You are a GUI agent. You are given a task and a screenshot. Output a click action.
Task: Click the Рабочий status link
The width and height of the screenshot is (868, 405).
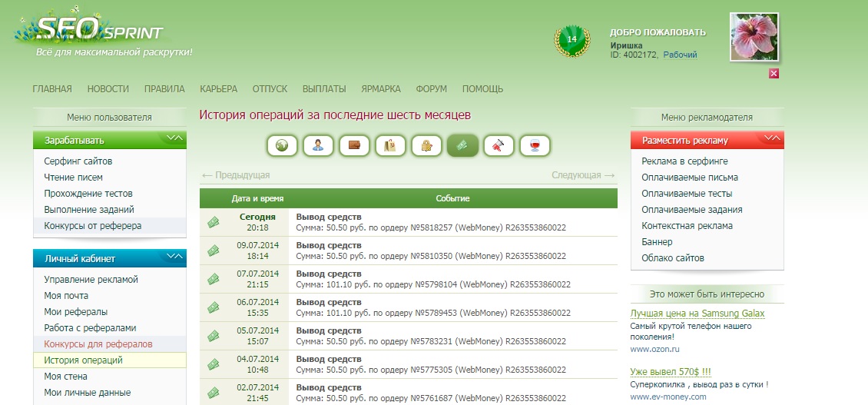680,55
